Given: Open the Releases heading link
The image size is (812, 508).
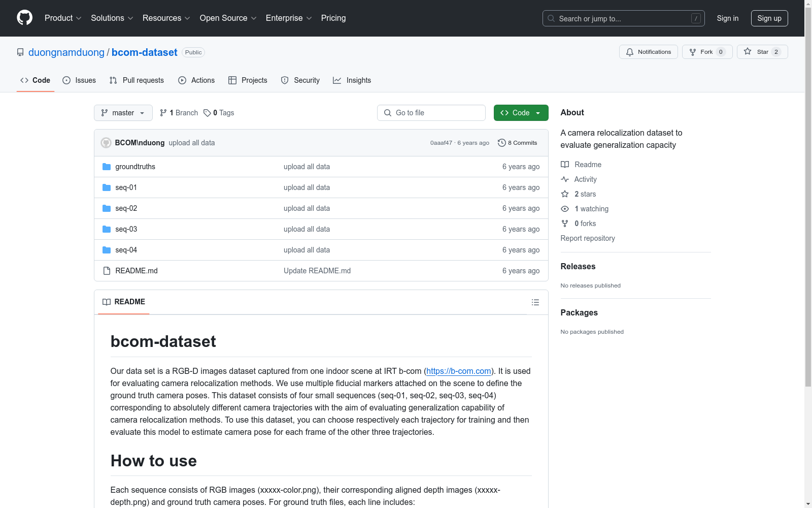Looking at the screenshot, I should pos(578,266).
